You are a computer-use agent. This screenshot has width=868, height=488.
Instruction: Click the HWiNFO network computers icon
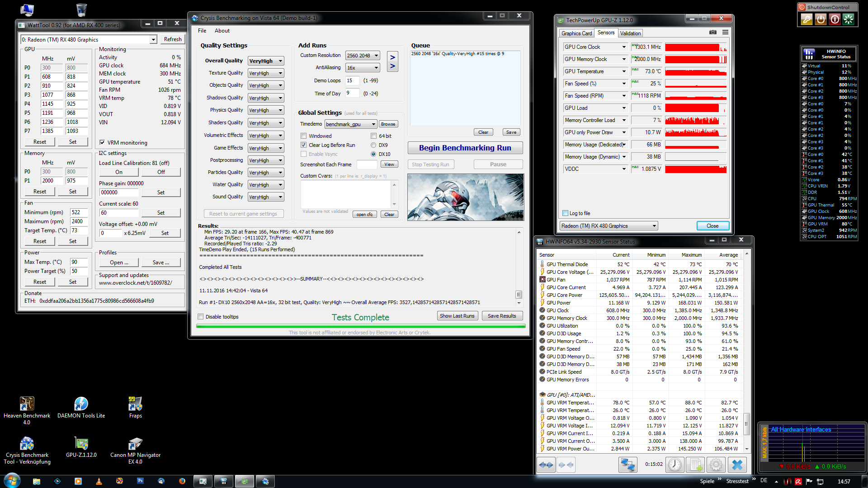[x=627, y=465]
